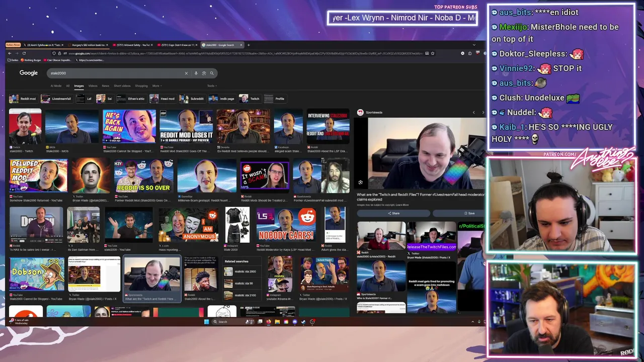Viewport: 644px width, 362px height.
Task: Open Firefox from the taskbar
Action: click(269, 322)
